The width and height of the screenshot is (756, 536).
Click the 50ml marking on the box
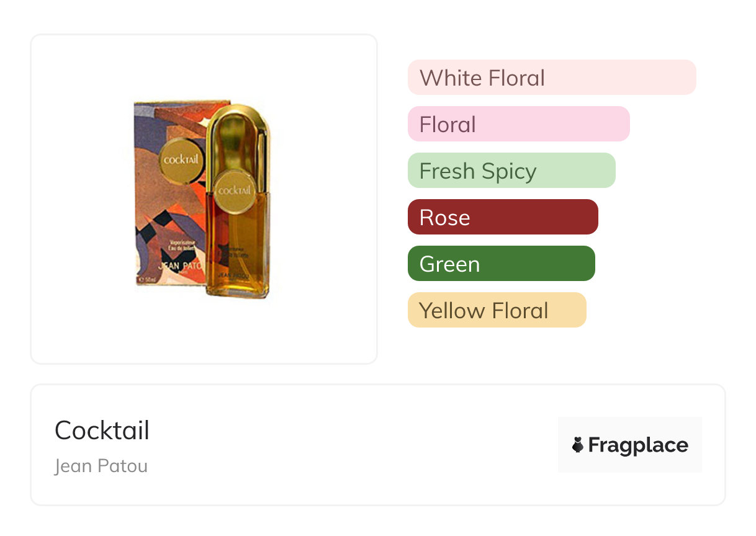(x=149, y=280)
